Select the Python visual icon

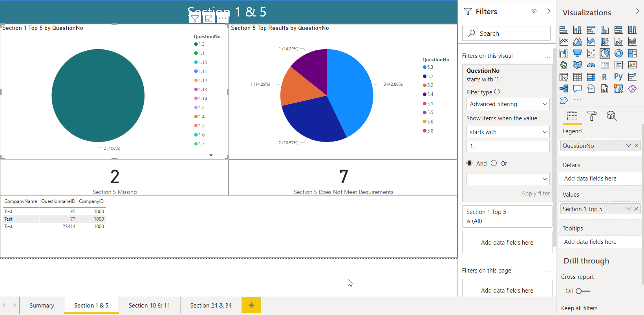(618, 77)
